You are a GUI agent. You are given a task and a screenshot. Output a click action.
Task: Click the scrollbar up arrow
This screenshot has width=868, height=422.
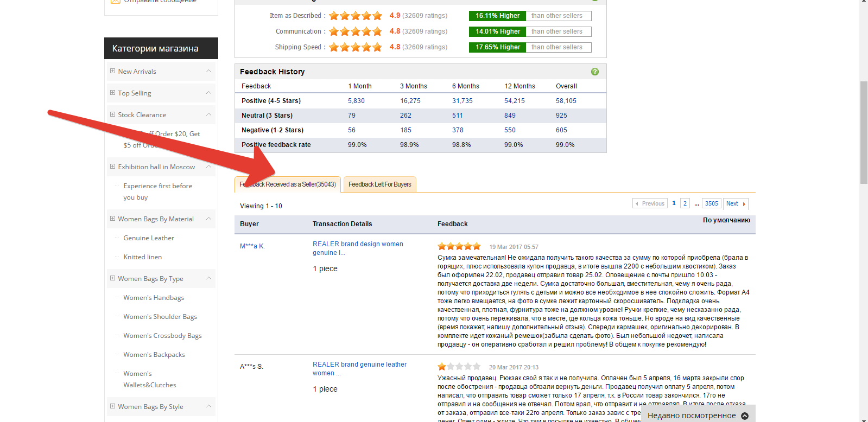(x=864, y=2)
